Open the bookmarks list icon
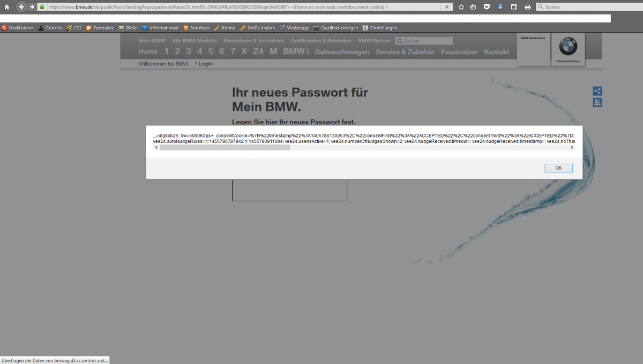 point(473,7)
